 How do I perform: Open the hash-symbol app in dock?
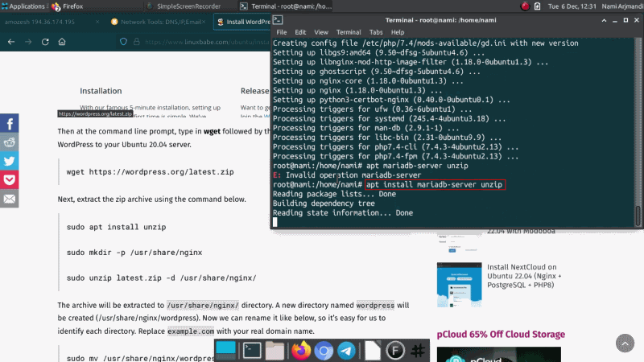click(x=418, y=351)
